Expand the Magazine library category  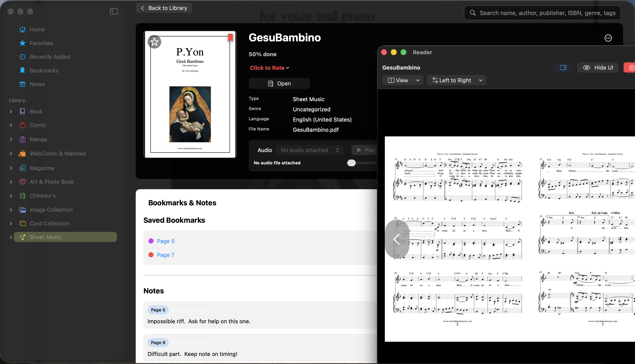click(x=11, y=168)
